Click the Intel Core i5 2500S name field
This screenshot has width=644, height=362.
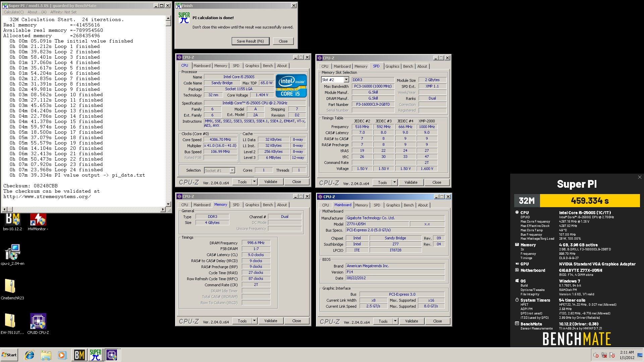(x=239, y=77)
